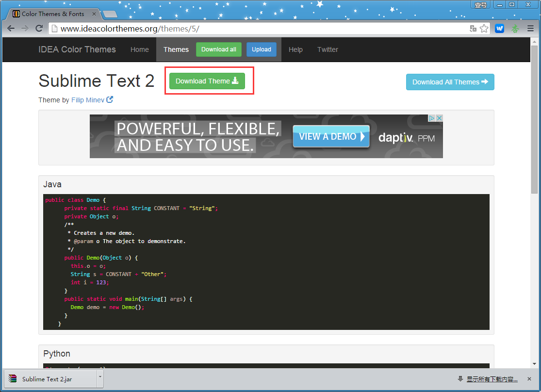Close the downloads bar
541x392 pixels.
tap(530, 378)
